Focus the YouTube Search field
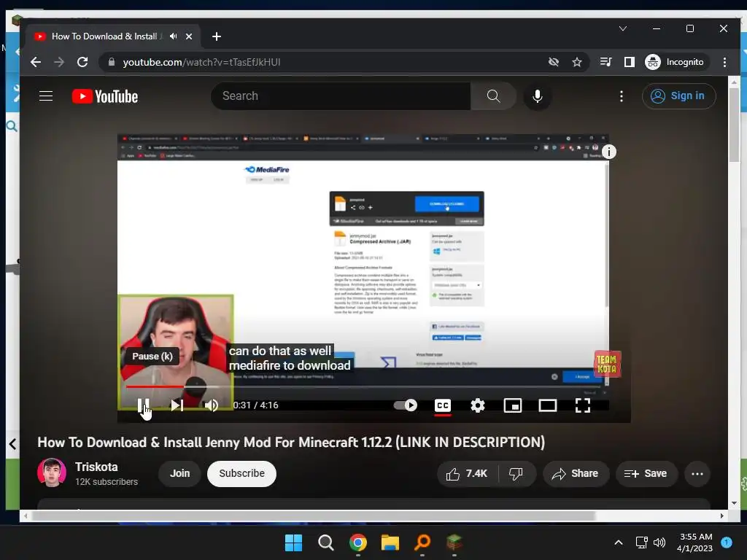747x560 pixels. point(341,96)
